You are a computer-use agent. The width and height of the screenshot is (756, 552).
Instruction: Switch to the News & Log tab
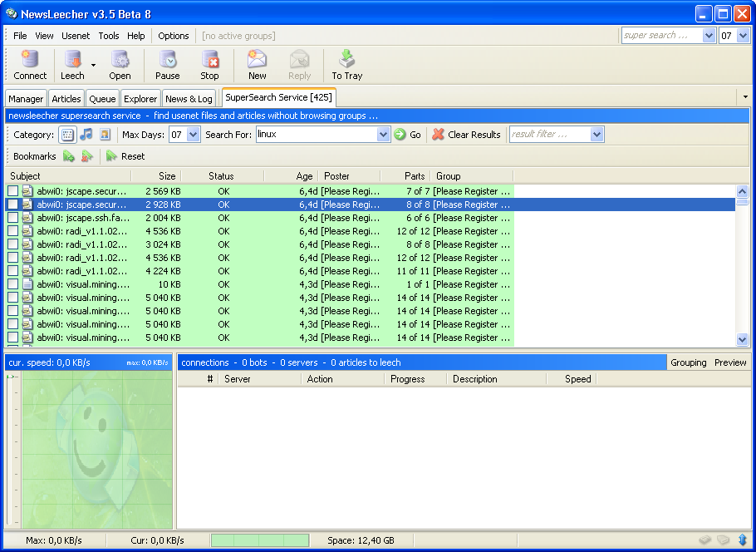[x=189, y=98]
